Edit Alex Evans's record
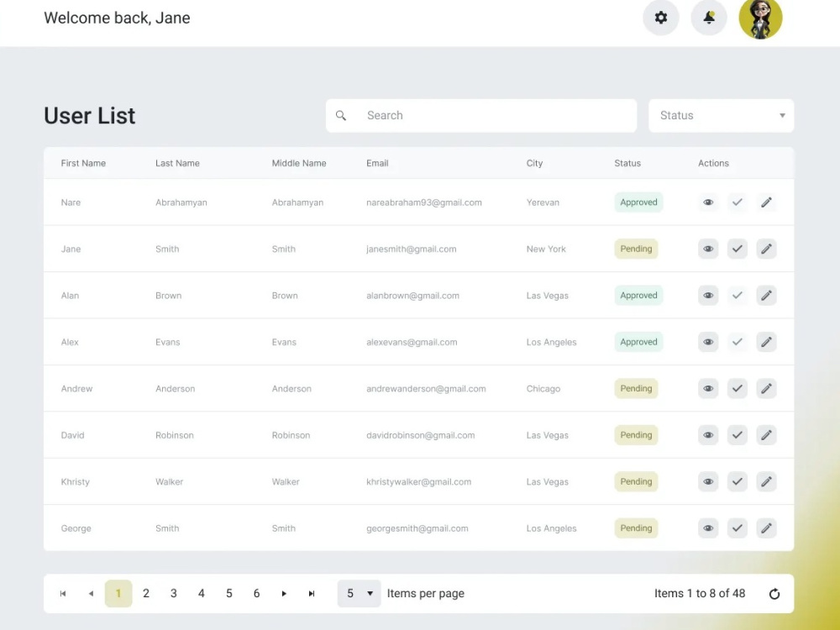This screenshot has width=840, height=630. click(x=766, y=342)
